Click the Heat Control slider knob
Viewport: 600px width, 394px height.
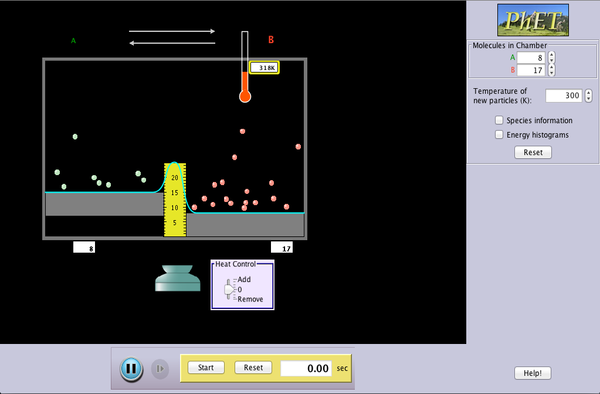[228, 290]
